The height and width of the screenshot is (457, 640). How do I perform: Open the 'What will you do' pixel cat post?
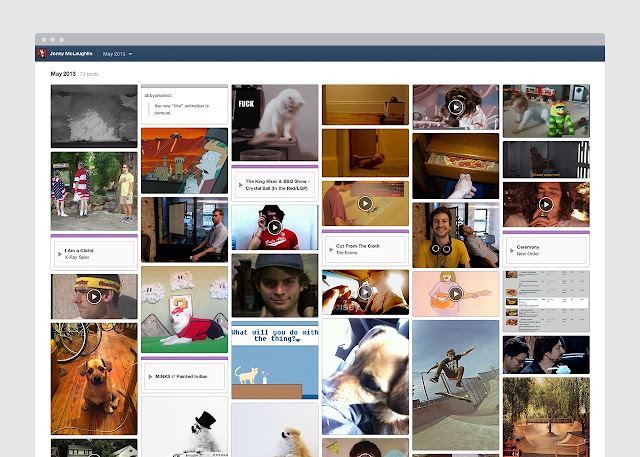(x=275, y=360)
